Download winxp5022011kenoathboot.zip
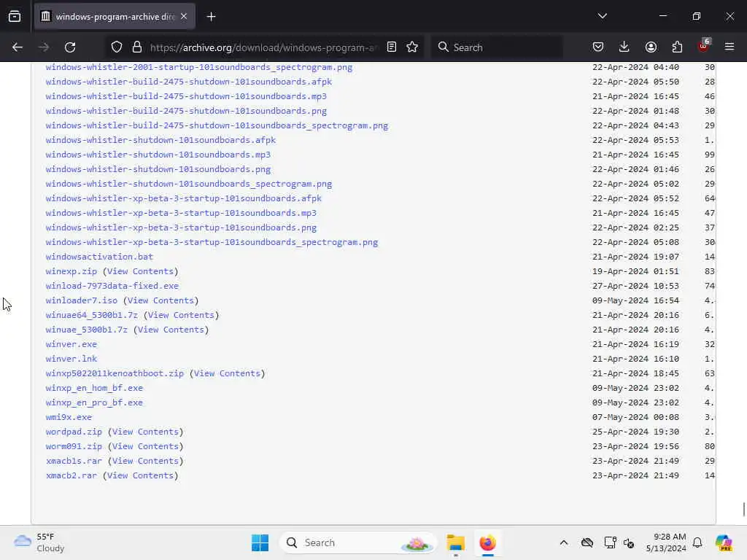747x560 pixels. [x=115, y=373]
